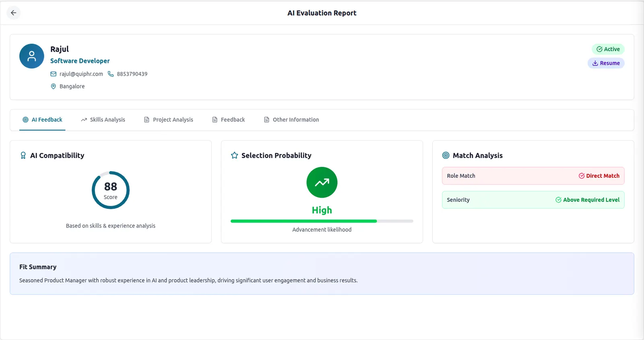Screen dimensions: 644x340
Task: Click the candidate name Rajul
Action: click(x=60, y=49)
